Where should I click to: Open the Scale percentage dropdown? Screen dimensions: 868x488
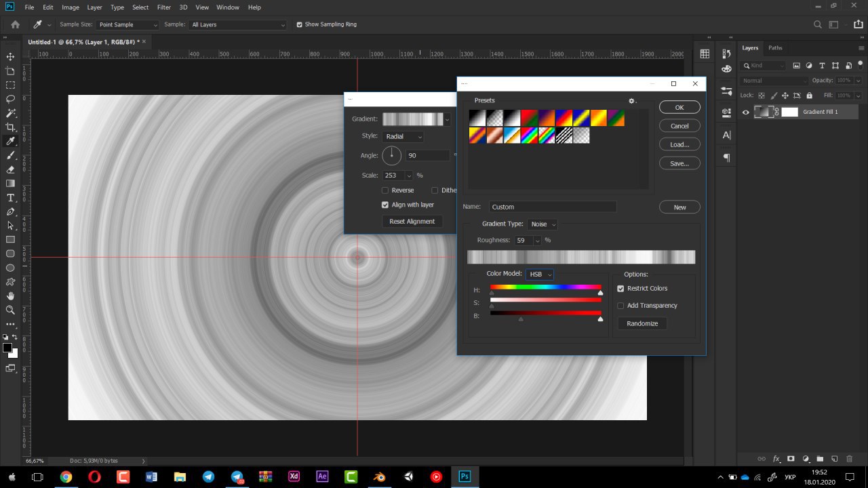click(x=409, y=176)
